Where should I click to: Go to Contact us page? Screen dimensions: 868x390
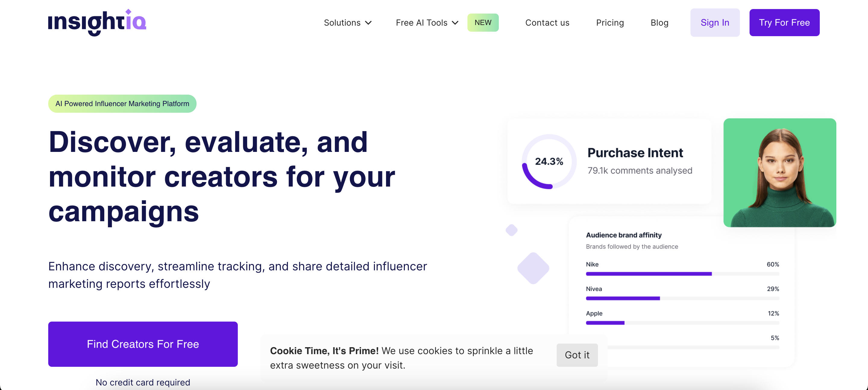coord(547,23)
